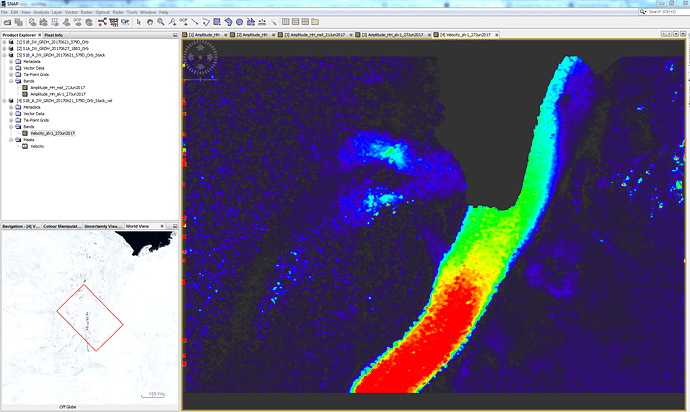Switch to the Colour Manipulation tab

[x=62, y=226]
